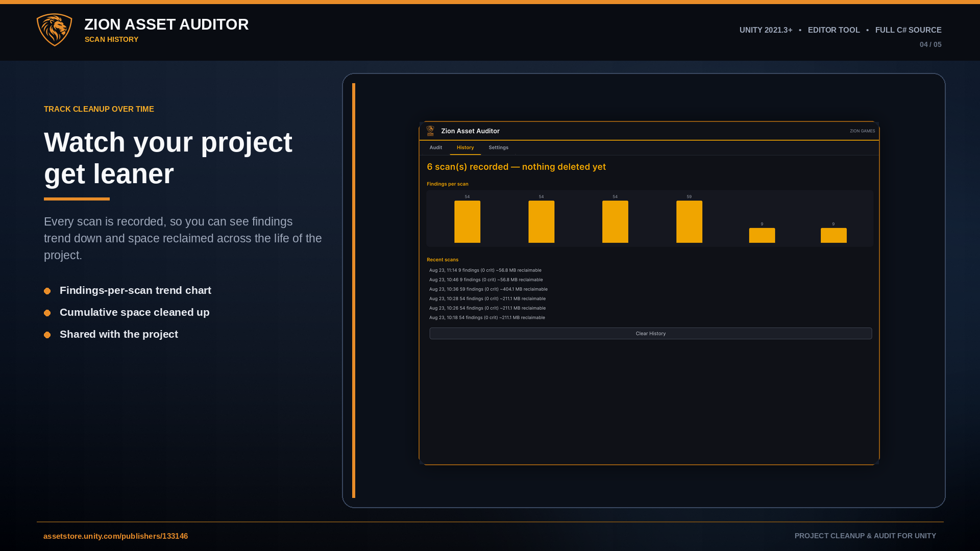Click the FULL C# SOURCE label
This screenshot has width=980, height=551.
point(909,30)
